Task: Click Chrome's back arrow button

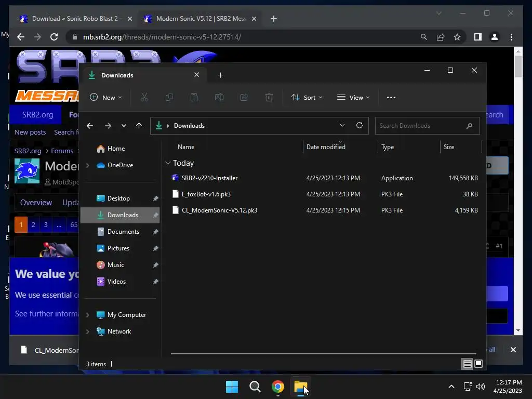Action: click(21, 37)
